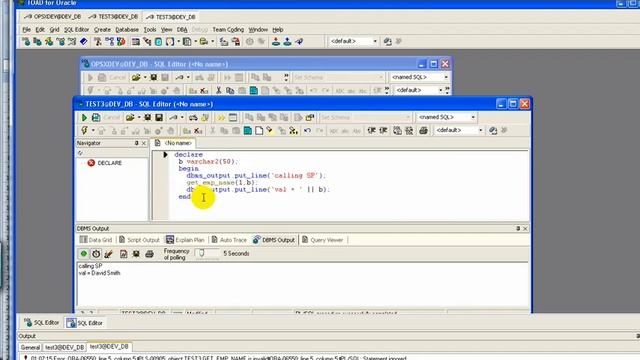Click the blue rocket icon in main toolbar
The image size is (640, 360).
[x=299, y=41]
